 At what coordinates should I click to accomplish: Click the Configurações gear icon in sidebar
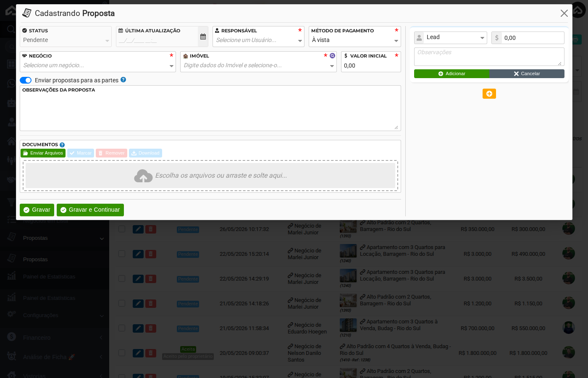(x=12, y=315)
